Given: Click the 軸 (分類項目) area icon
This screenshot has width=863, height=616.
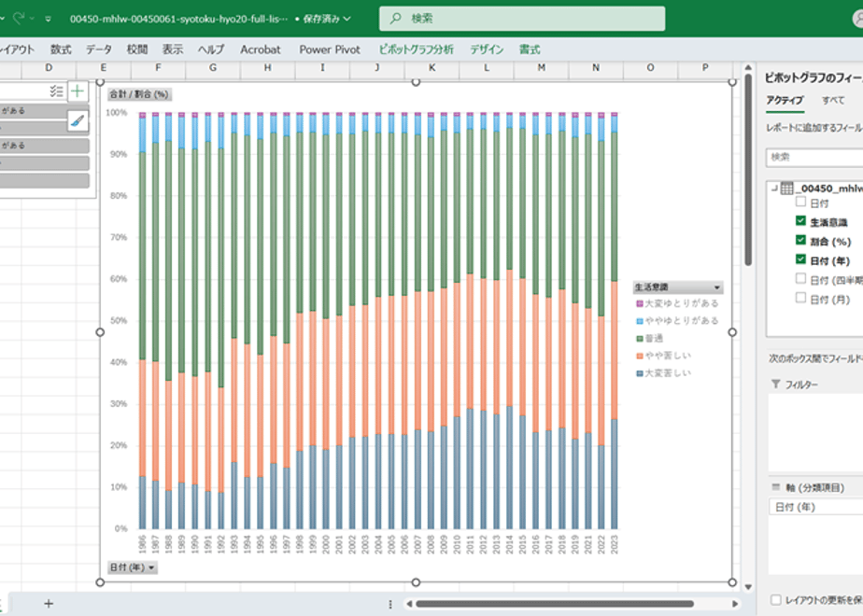Looking at the screenshot, I should [776, 487].
